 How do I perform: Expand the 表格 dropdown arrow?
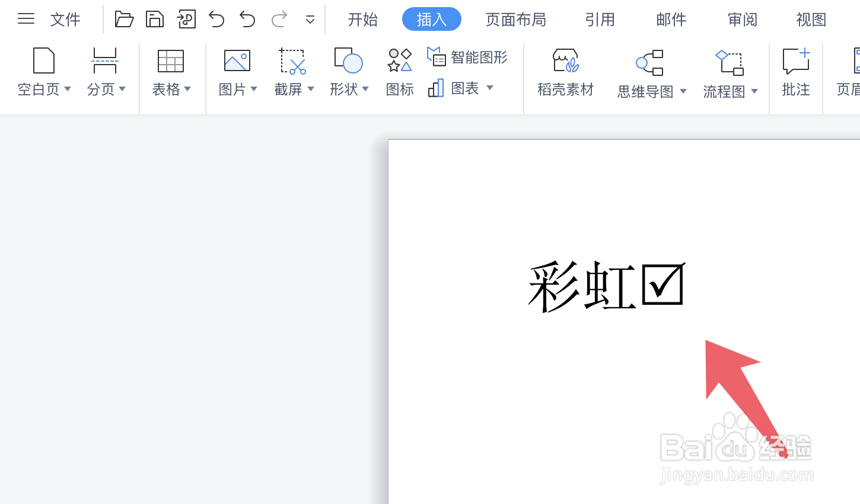tap(187, 89)
